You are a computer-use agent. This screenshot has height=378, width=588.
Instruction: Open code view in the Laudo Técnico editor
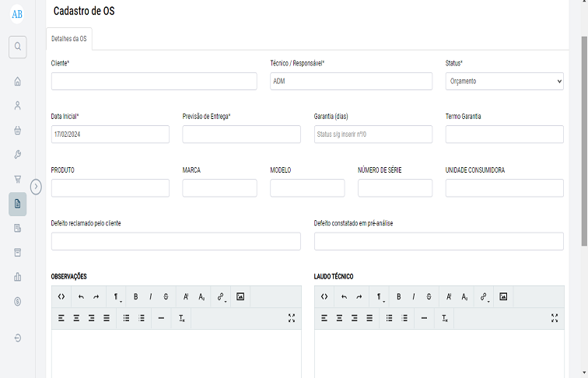pos(324,296)
